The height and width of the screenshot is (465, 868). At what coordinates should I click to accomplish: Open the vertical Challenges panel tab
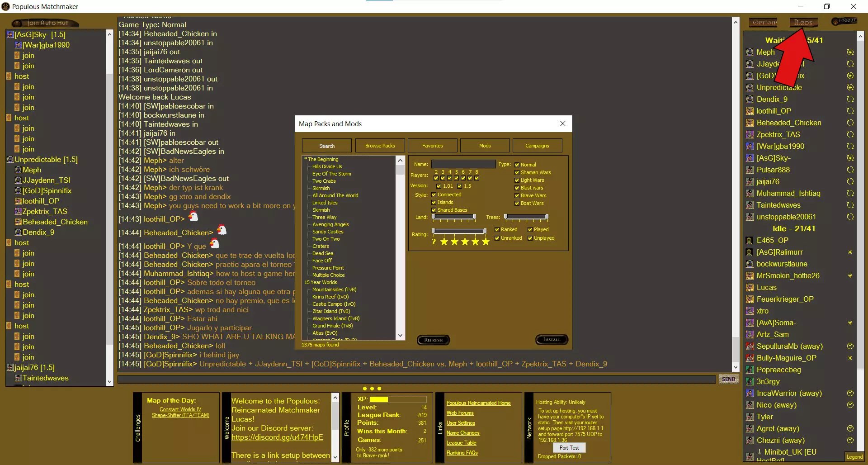coord(137,428)
